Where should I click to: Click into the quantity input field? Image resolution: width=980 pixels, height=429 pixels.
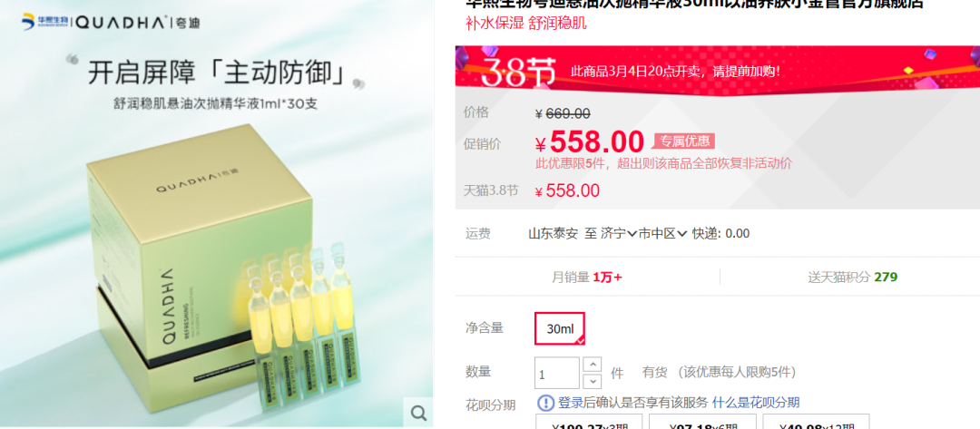pyautogui.click(x=557, y=374)
